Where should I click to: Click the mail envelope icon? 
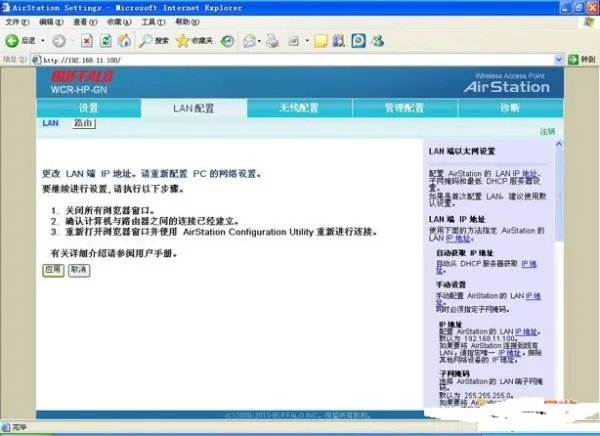tap(249, 41)
